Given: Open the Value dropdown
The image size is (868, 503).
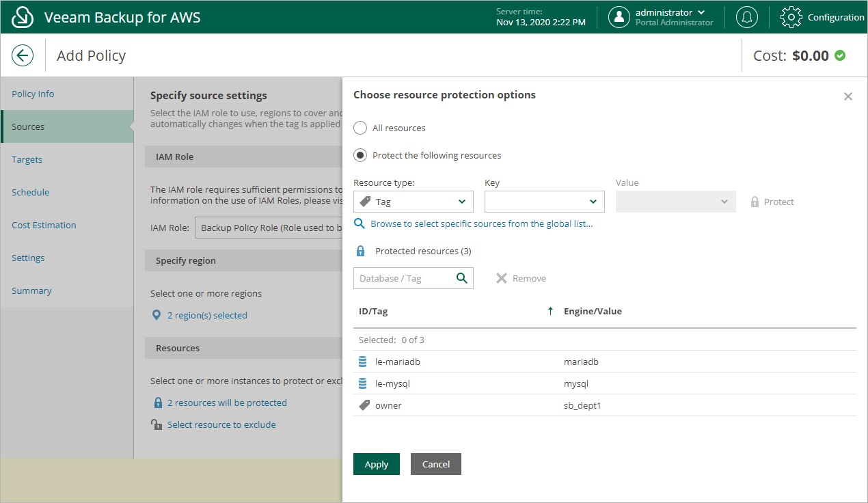Looking at the screenshot, I should pyautogui.click(x=676, y=202).
